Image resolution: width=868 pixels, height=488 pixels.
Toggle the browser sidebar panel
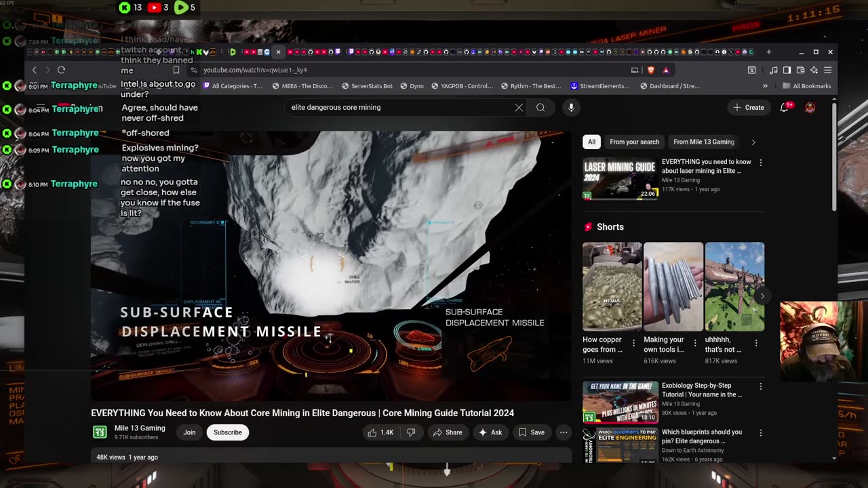pyautogui.click(x=787, y=70)
